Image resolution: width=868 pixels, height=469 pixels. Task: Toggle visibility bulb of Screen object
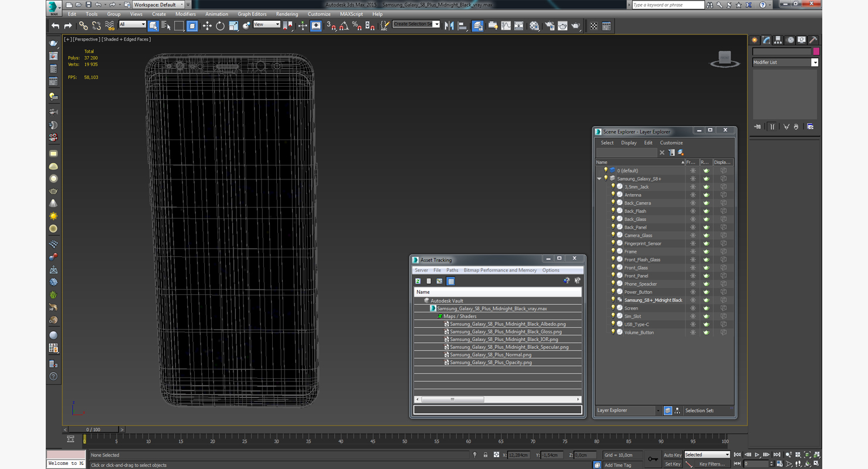(613, 308)
